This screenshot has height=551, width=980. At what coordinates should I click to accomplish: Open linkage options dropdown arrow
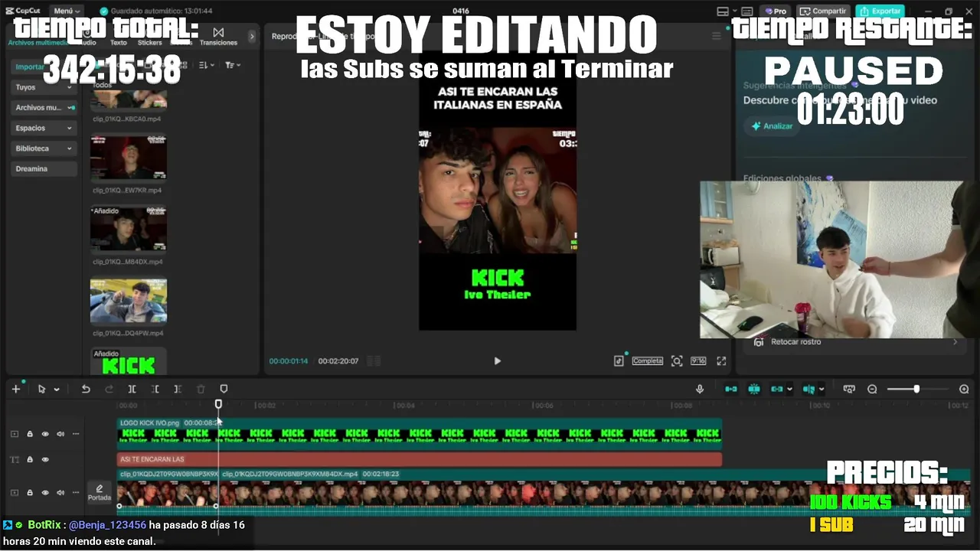789,390
